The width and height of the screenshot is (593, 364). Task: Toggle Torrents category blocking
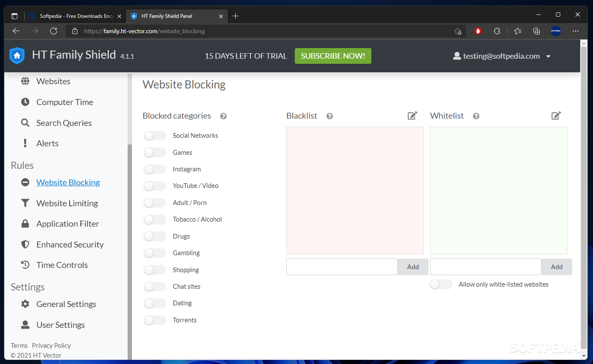click(x=155, y=320)
